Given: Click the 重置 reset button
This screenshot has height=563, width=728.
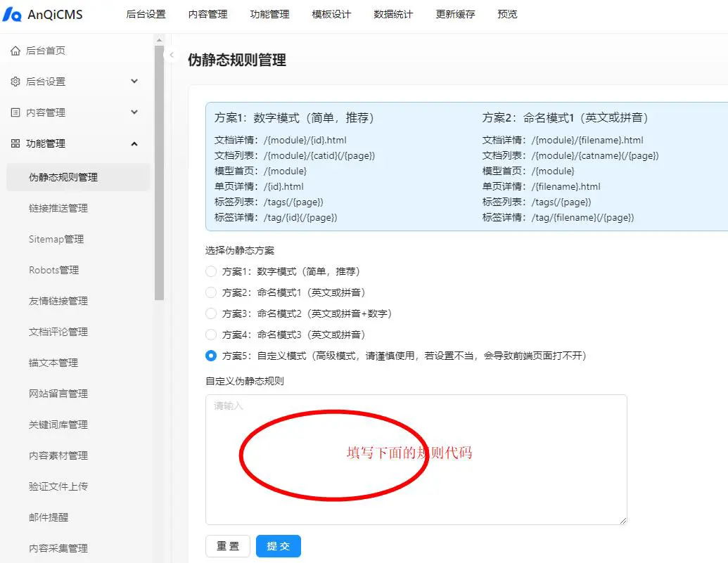Looking at the screenshot, I should (x=227, y=546).
